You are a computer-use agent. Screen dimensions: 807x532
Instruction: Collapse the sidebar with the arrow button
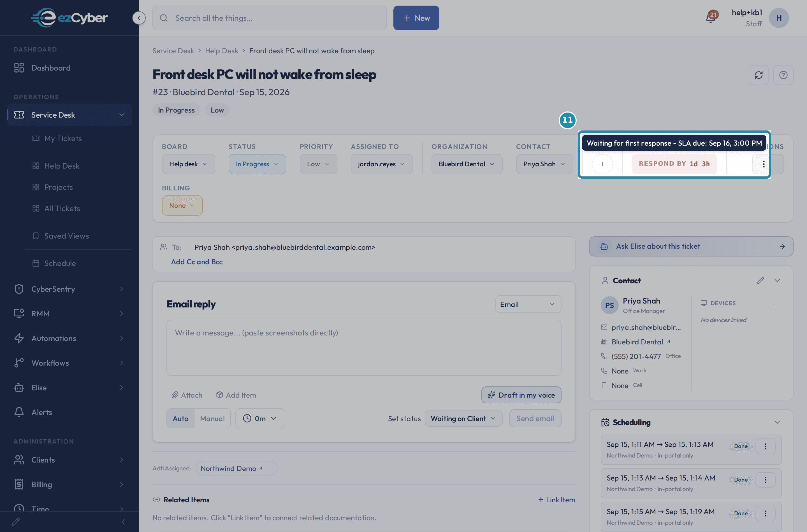(x=139, y=18)
